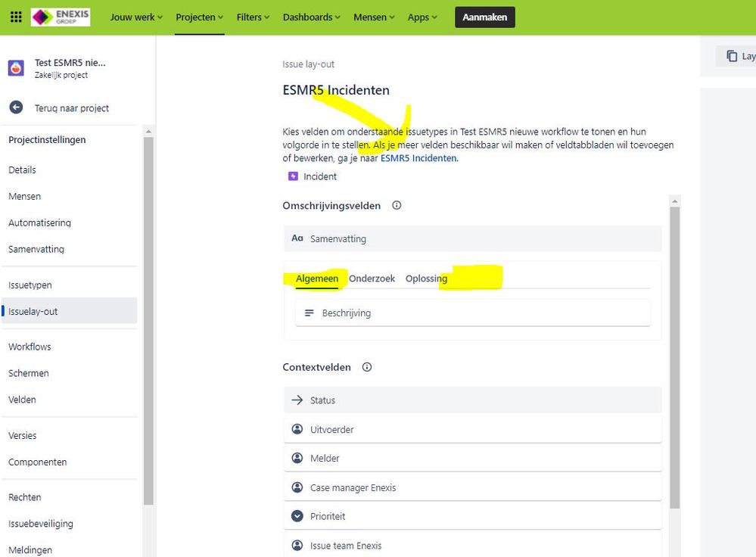The height and width of the screenshot is (557, 756).
Task: Open Velden in the sidebar
Action: coord(22,400)
